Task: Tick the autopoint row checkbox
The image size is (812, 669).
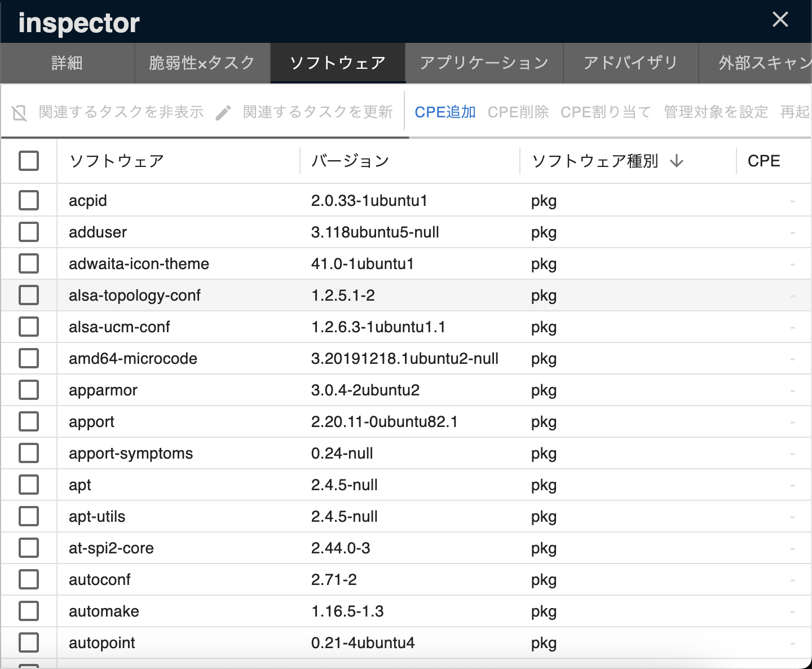Action: point(29,642)
